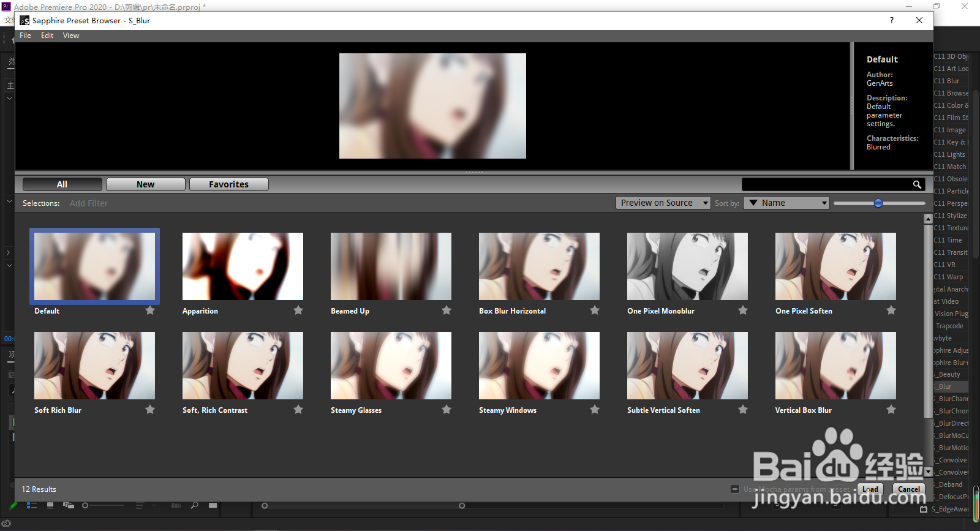Toggle sort direction triangle next to Name
Screen dimensions: 980x531
[753, 203]
